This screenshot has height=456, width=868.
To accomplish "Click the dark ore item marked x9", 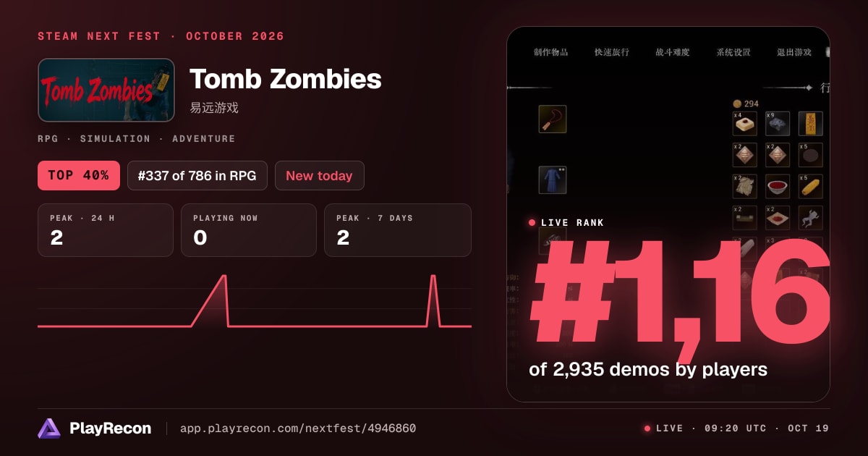I will pos(778,124).
